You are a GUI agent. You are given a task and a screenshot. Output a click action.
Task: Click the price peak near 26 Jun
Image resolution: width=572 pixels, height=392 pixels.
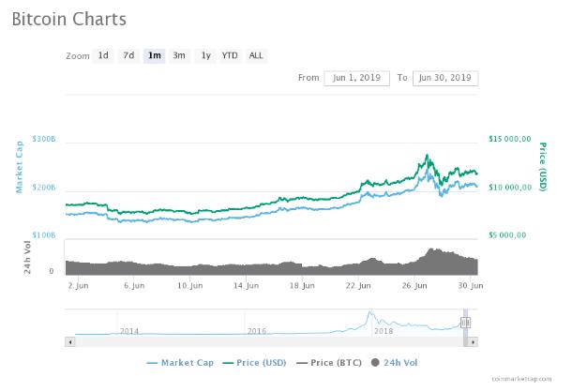[427, 157]
